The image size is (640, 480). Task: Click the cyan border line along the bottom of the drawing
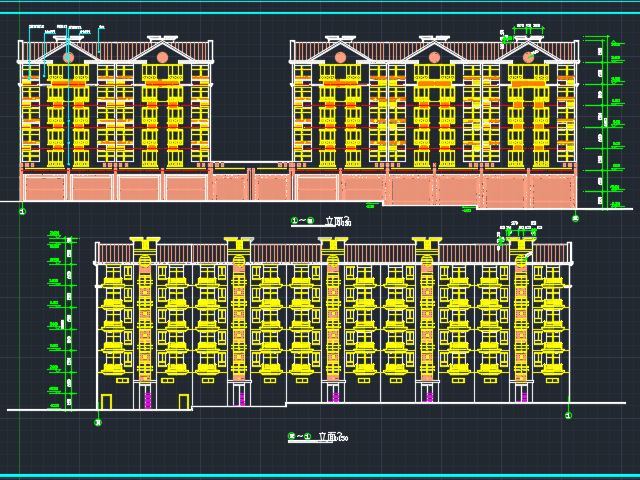pyautogui.click(x=320, y=475)
